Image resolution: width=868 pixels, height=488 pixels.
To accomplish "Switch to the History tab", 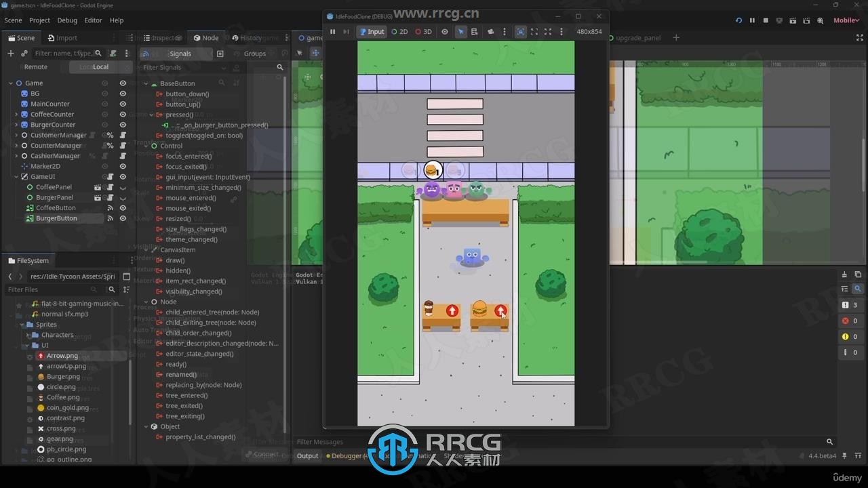I will coord(246,38).
